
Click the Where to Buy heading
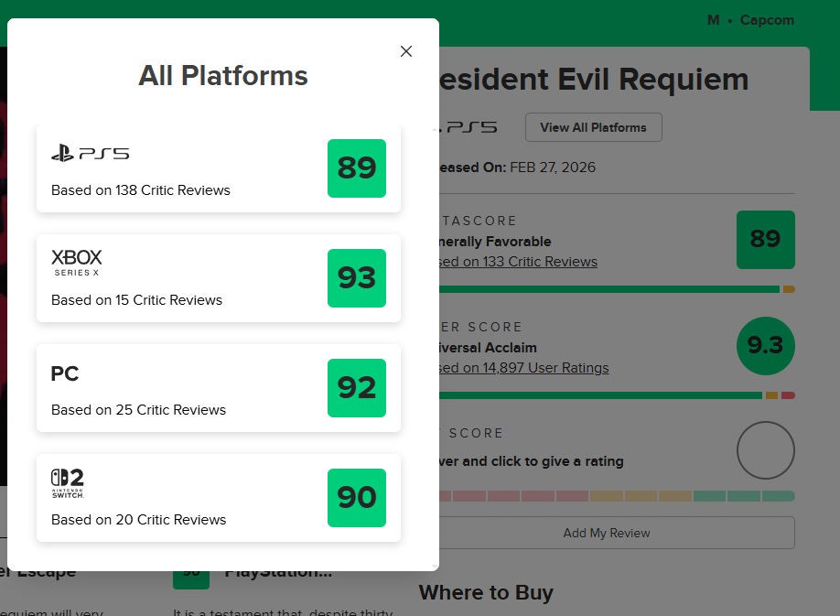coord(486,592)
